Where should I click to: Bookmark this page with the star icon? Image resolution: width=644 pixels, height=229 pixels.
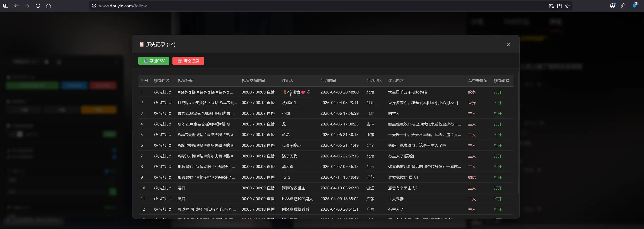pyautogui.click(x=567, y=6)
